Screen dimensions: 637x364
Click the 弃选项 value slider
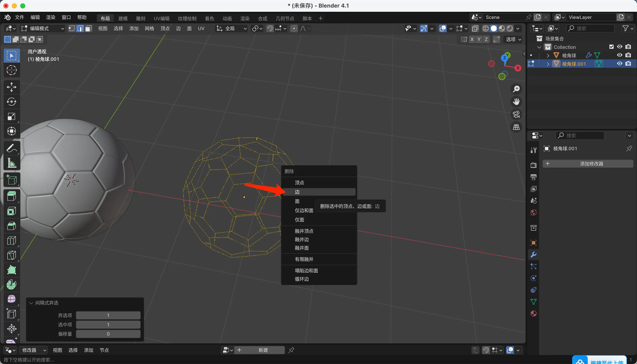click(108, 315)
